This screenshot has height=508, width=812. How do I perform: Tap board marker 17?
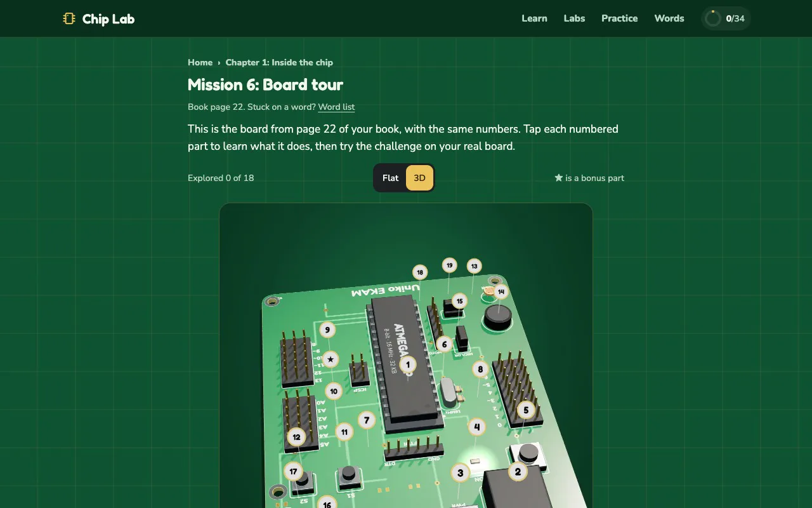point(293,471)
